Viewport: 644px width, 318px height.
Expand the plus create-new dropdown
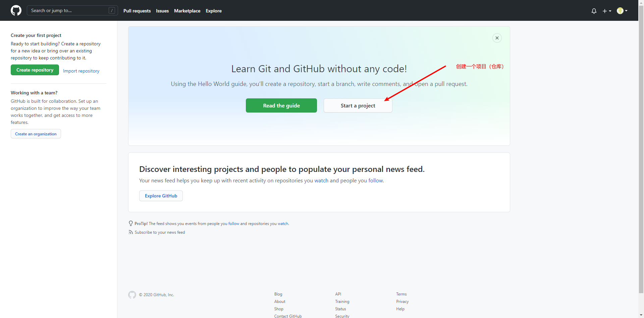607,11
